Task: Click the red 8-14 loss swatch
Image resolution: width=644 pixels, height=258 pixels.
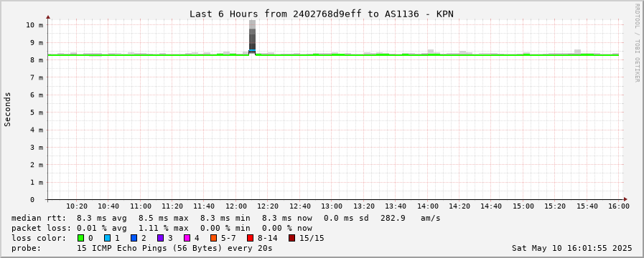Action: point(250,238)
